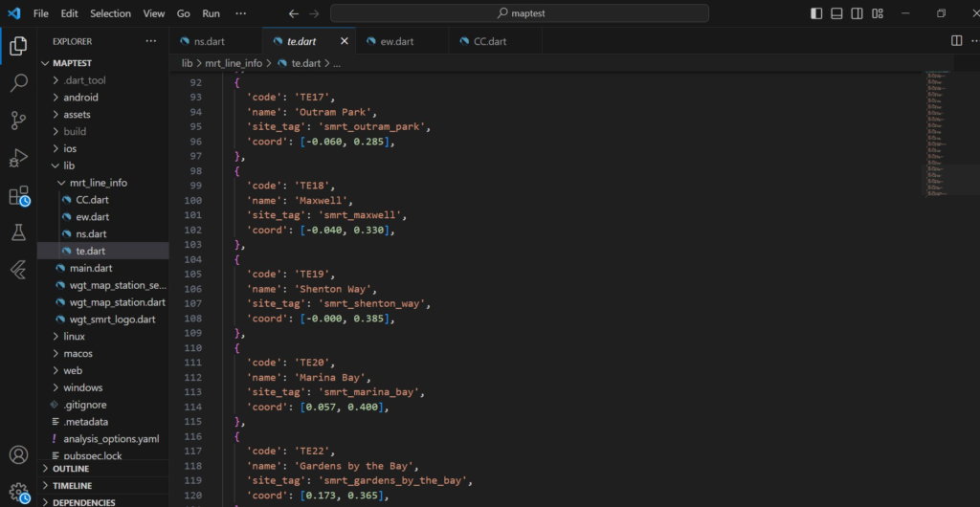Toggle the bottom panel layout button
The width and height of the screenshot is (980, 507).
836,13
